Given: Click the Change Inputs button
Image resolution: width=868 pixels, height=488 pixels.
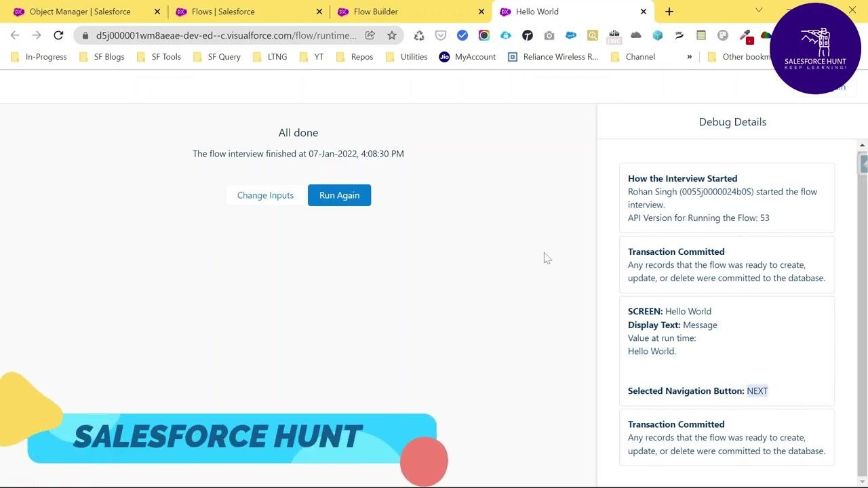Looking at the screenshot, I should pos(265,195).
